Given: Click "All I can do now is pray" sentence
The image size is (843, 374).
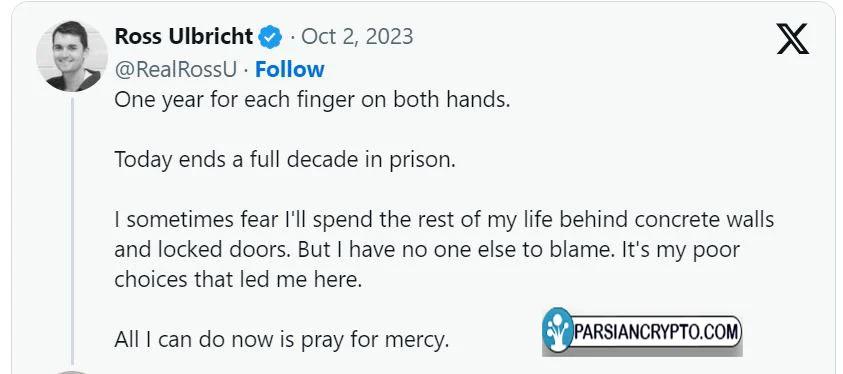Looking at the screenshot, I should click(281, 340).
